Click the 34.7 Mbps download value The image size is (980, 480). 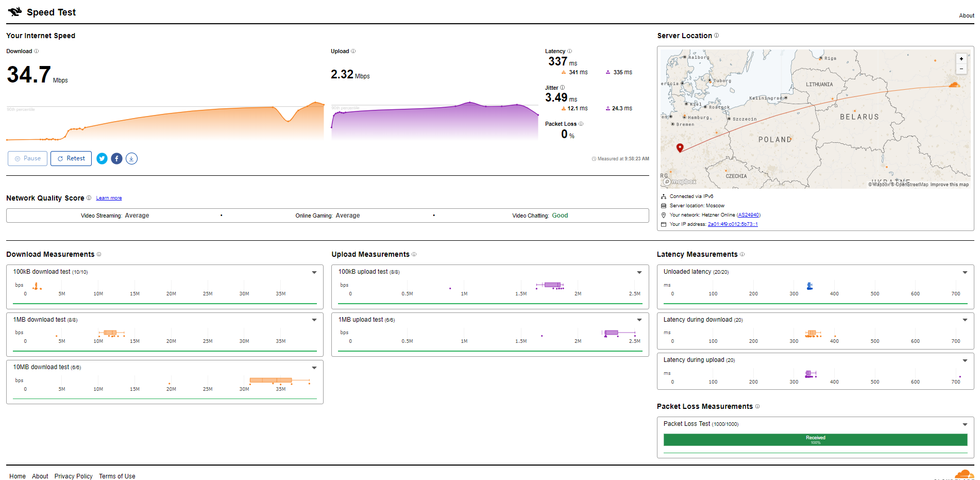click(x=37, y=75)
